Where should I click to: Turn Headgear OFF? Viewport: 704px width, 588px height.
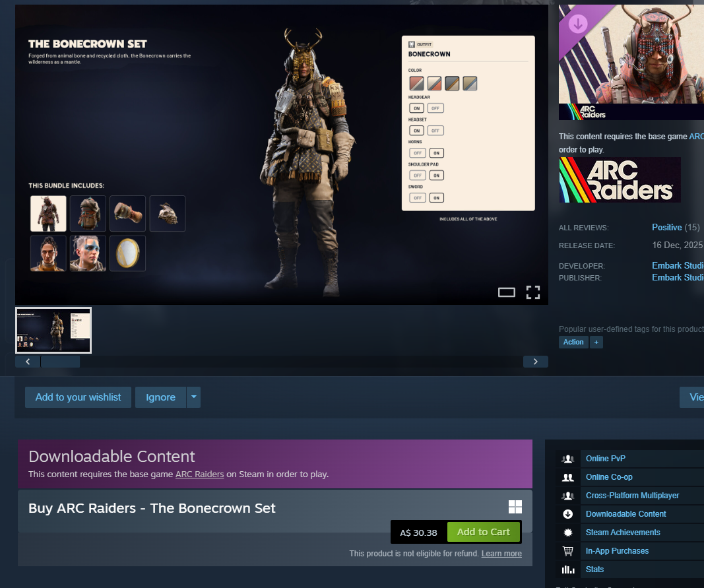[435, 108]
